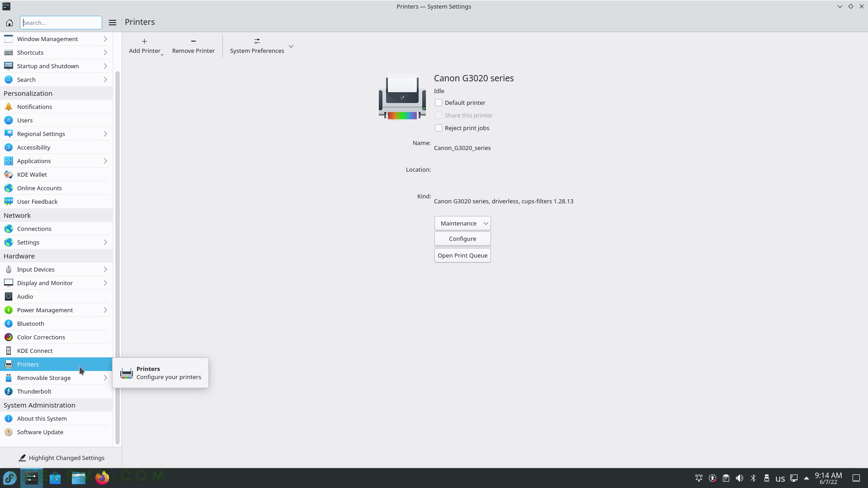
Task: Open Accessibility settings icon
Action: click(x=9, y=147)
